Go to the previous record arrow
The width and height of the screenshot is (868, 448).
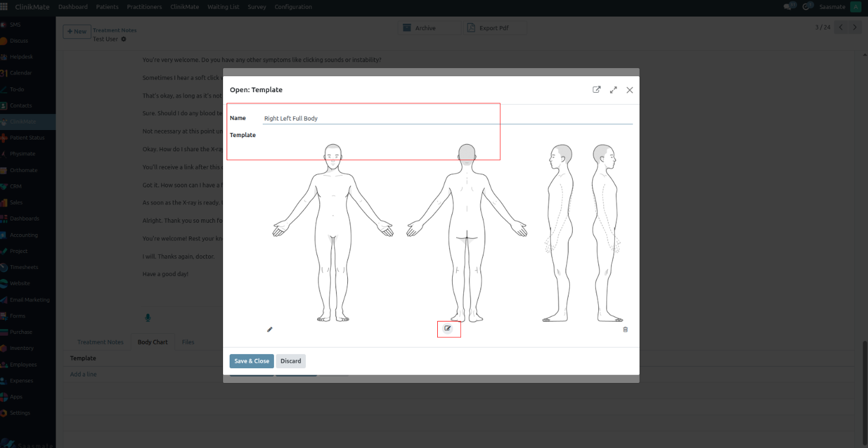pos(840,27)
